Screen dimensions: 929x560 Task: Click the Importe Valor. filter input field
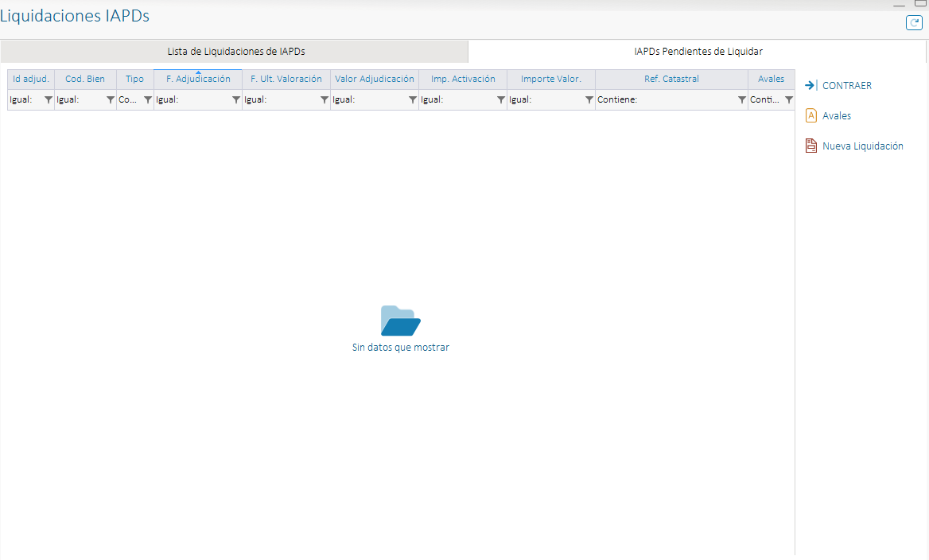[546, 100]
